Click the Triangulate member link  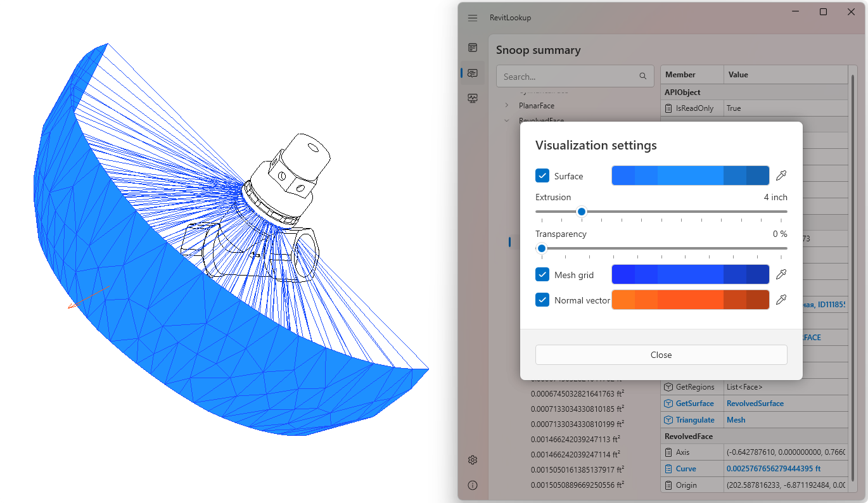pyautogui.click(x=694, y=420)
